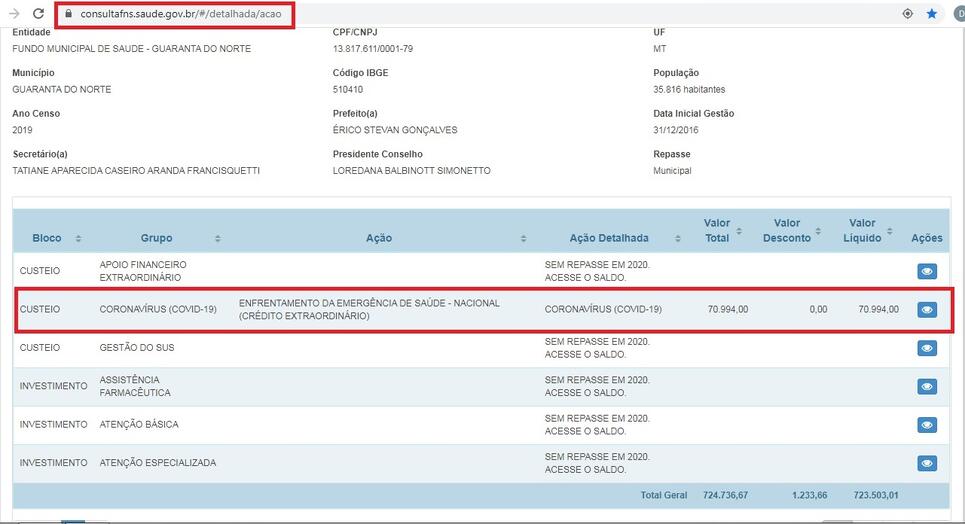Viewport: 965px width, 524px height.
Task: View details for the CORONAVÍRUS (COVID-19) row
Action: pos(927,310)
